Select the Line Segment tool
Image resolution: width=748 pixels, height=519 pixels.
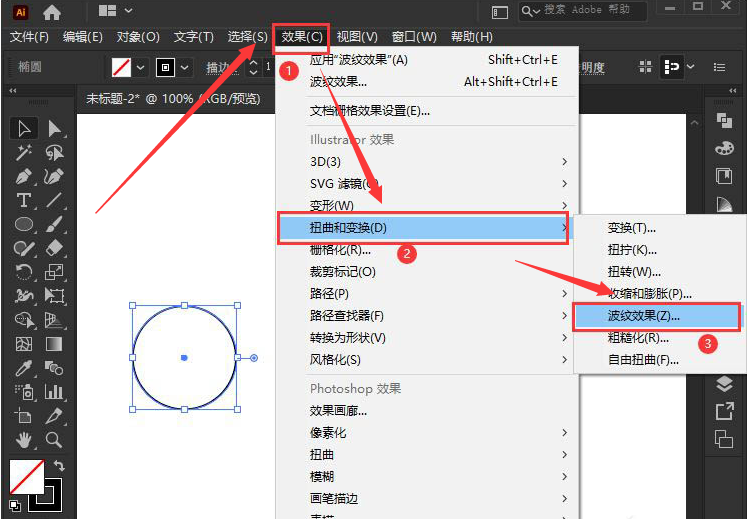coord(54,200)
